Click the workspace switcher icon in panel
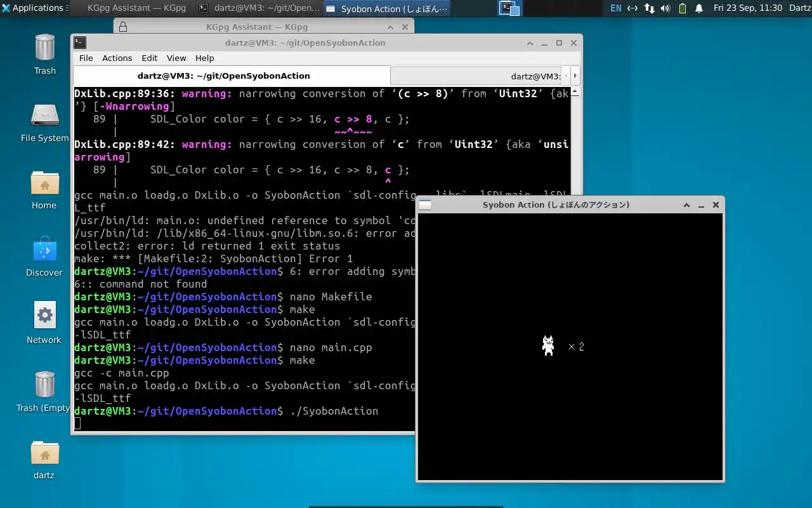 tap(509, 8)
